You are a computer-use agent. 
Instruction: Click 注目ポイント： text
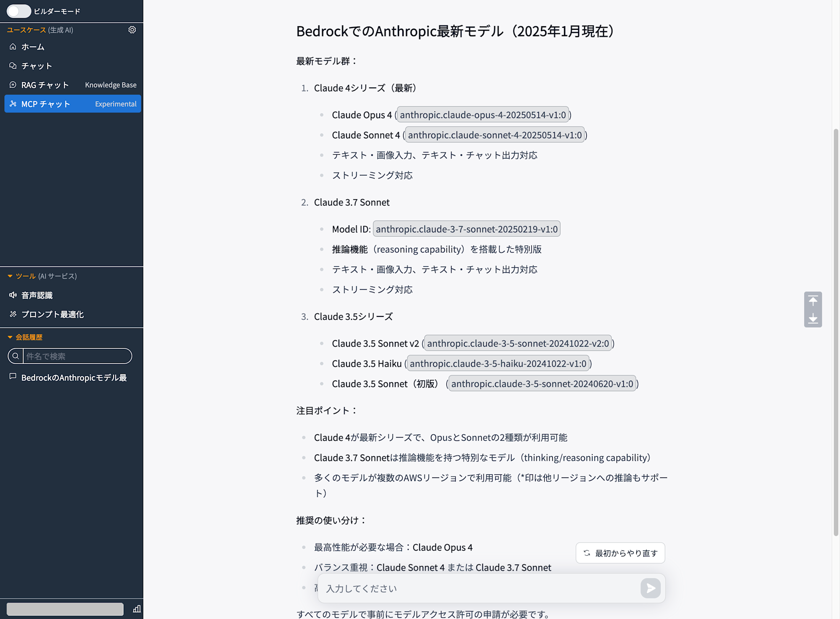coord(327,411)
